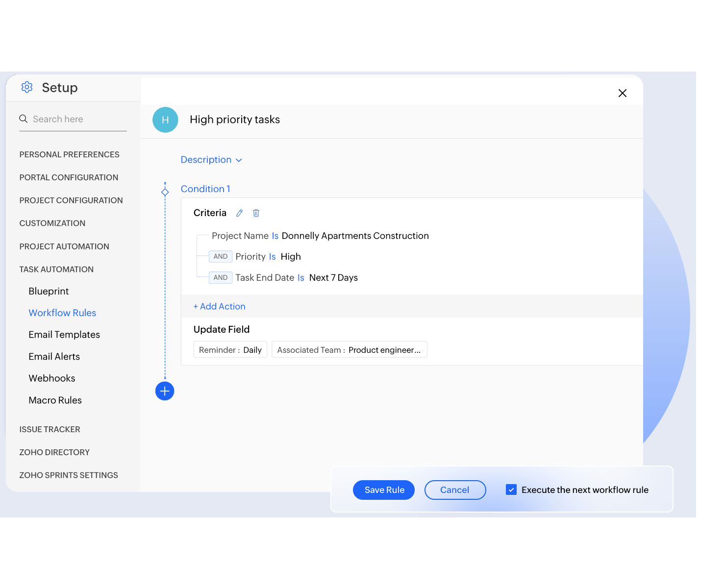Open the Associated Team field chip
The width and height of the screenshot is (701, 588).
pos(349,349)
